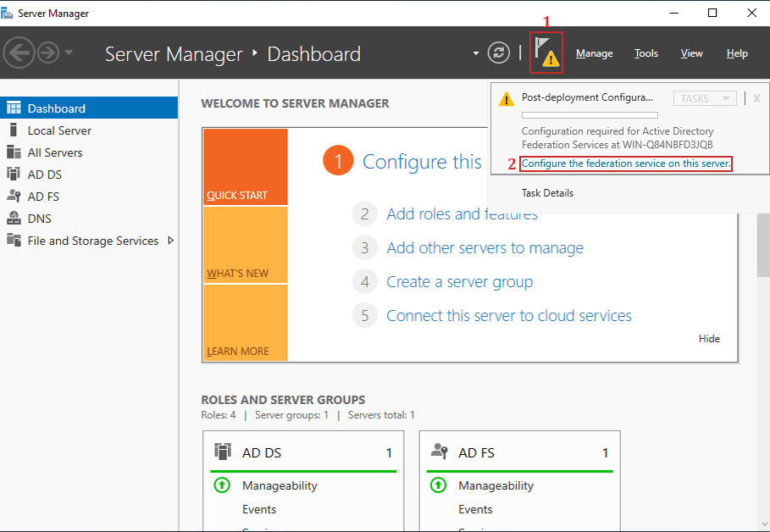Open the QUICK START tile
The width and height of the screenshot is (770, 532).
coord(245,167)
